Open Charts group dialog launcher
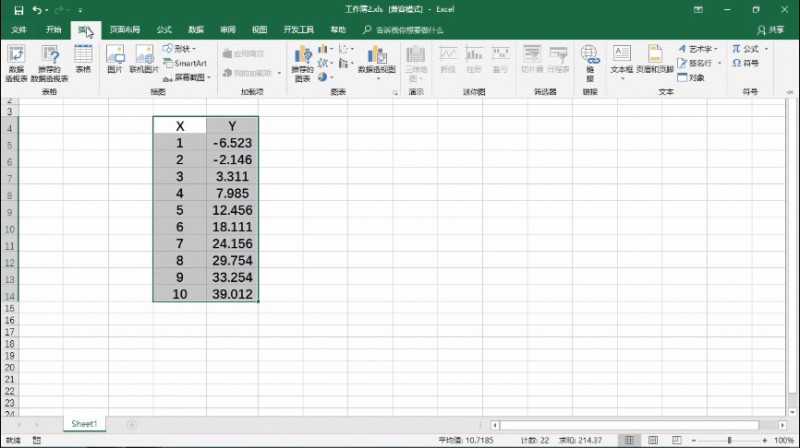The width and height of the screenshot is (800, 448). (395, 92)
